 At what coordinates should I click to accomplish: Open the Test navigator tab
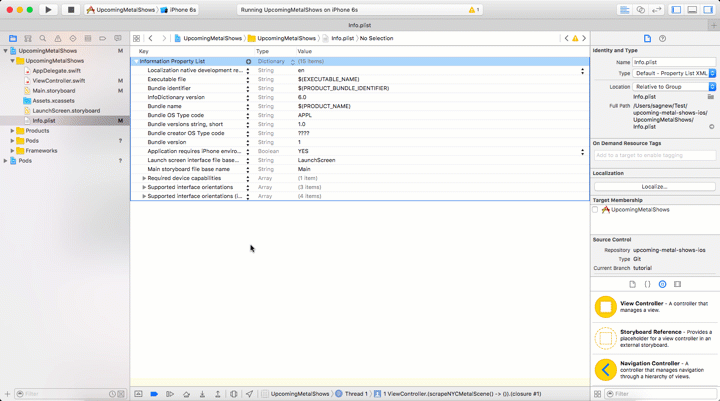tap(73, 39)
